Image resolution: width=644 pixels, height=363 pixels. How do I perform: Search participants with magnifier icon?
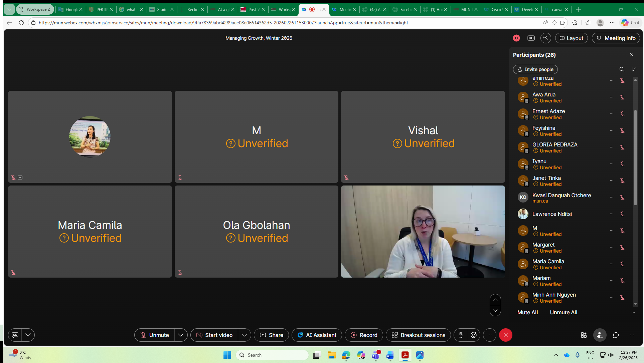622,69
